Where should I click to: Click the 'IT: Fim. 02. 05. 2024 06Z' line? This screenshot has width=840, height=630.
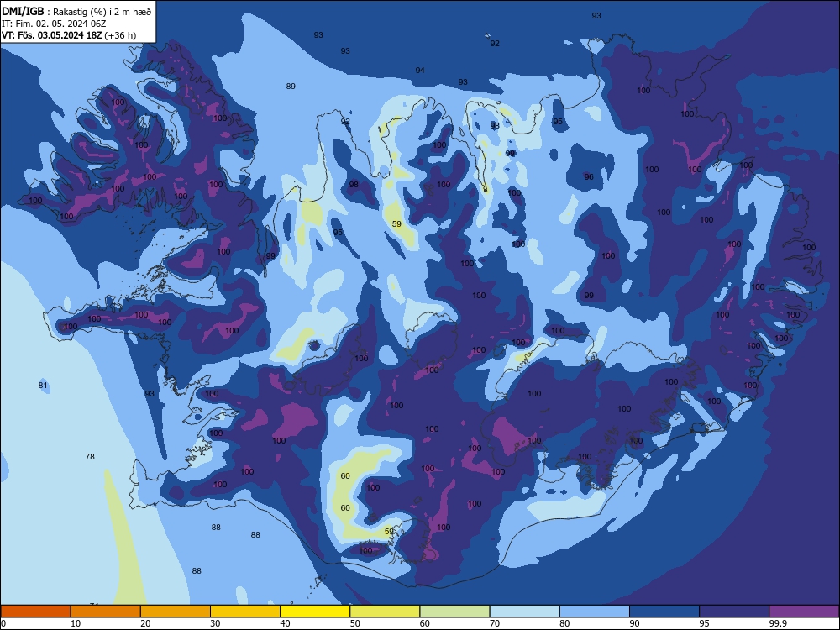tap(54, 24)
